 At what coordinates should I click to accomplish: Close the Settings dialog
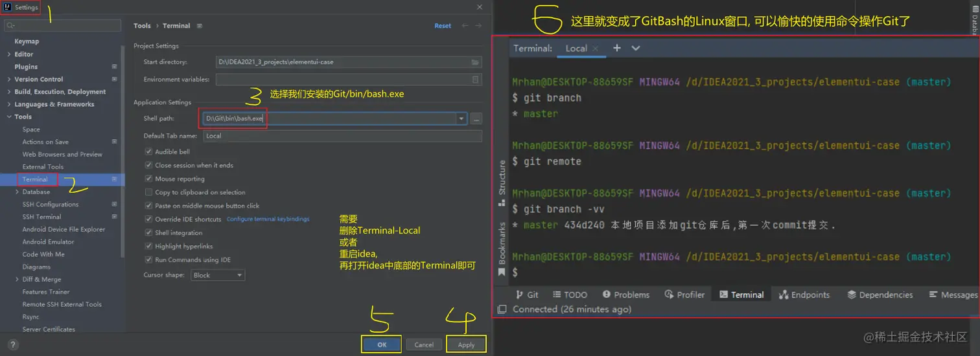[480, 7]
